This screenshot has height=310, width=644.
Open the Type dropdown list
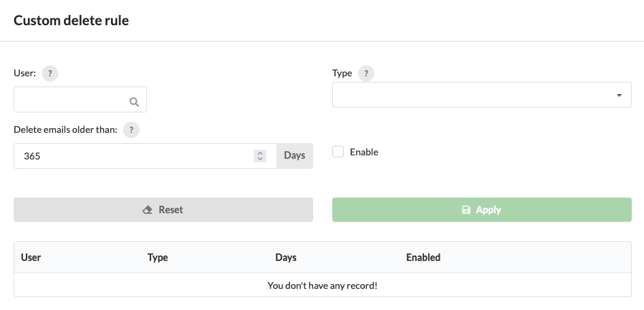(x=482, y=95)
